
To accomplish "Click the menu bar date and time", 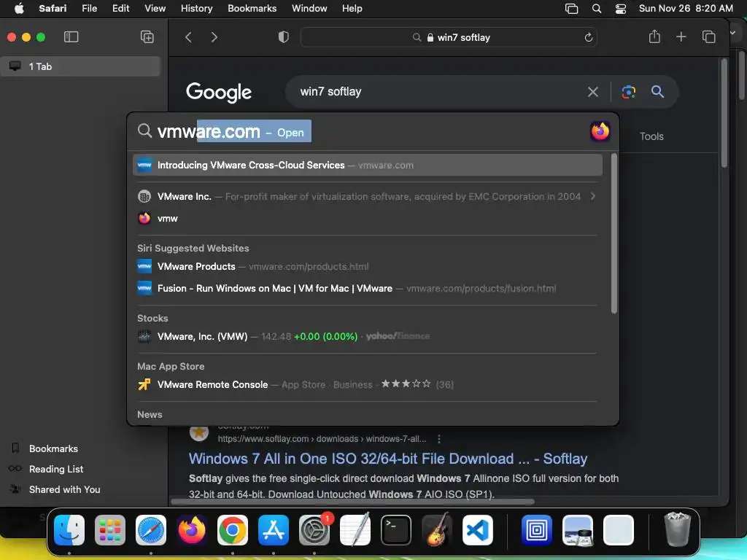I will click(x=686, y=9).
